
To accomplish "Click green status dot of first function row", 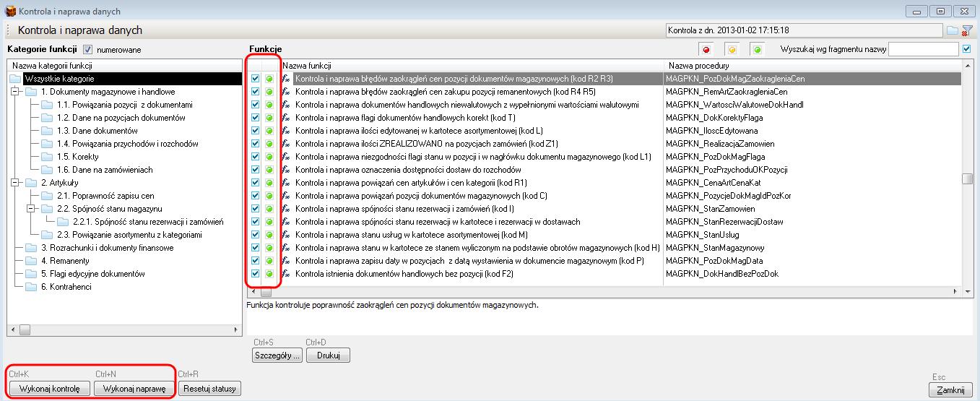I will tap(269, 79).
